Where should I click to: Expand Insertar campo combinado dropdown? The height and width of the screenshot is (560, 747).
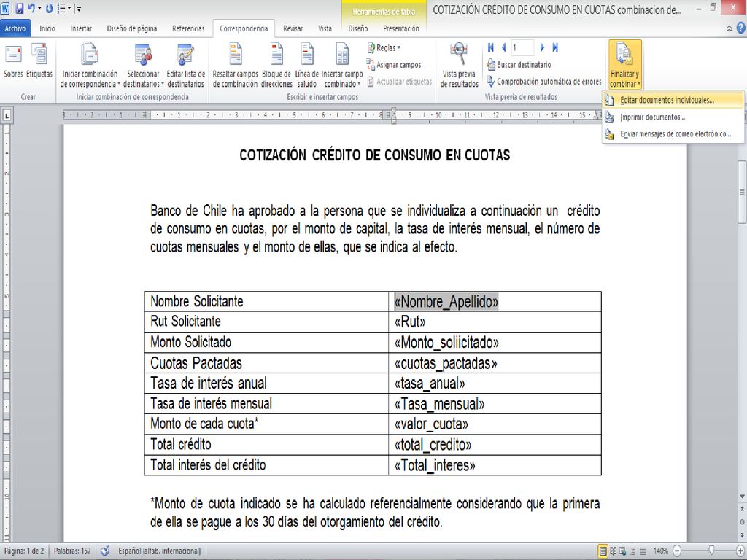342,65
